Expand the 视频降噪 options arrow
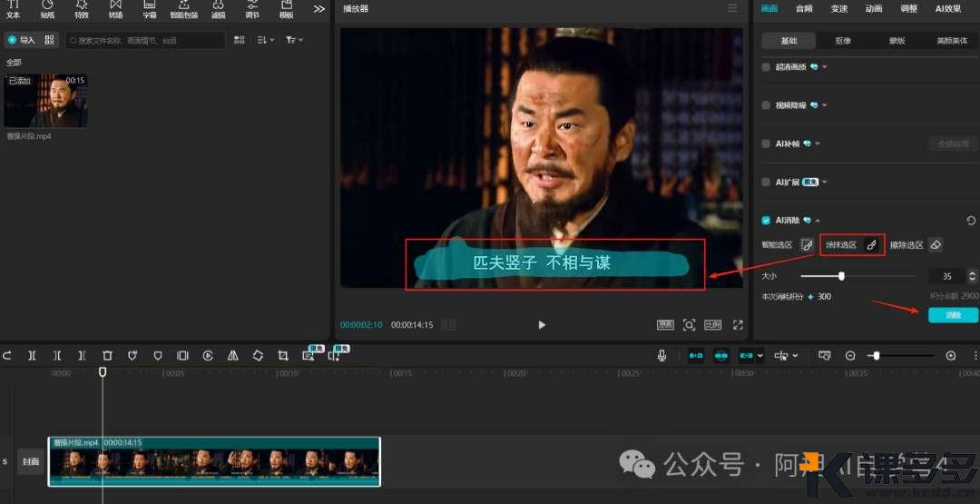Screen dimensions: 980x504 [x=824, y=105]
